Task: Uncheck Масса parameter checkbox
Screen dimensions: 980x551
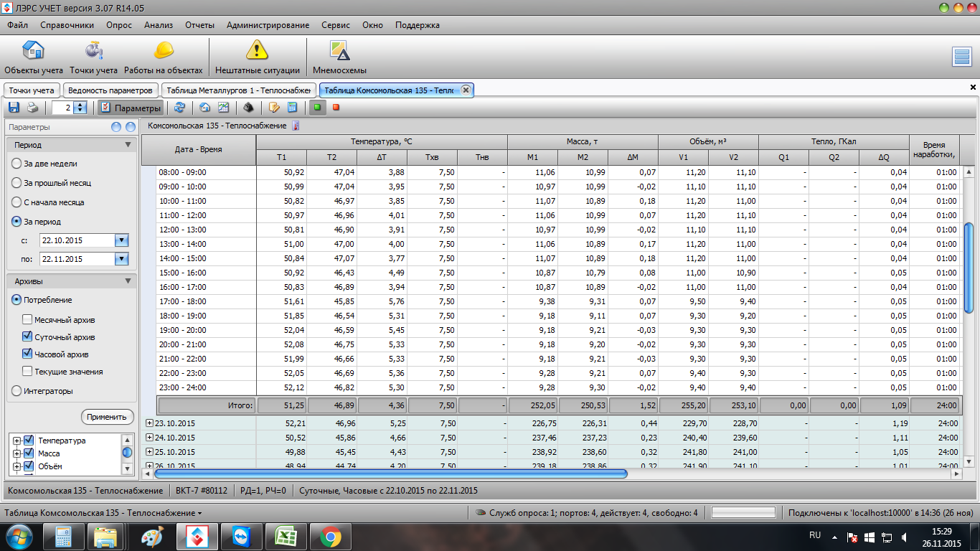Action: pos(29,453)
